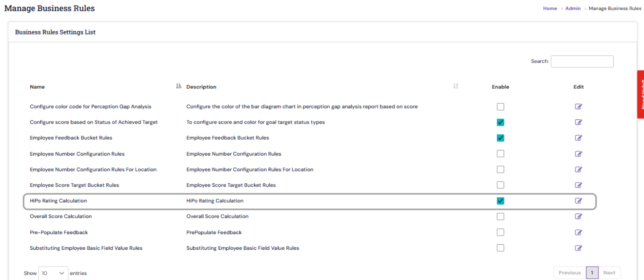The image size is (644, 280).
Task: Click Pre-Populate Feedback name text
Action: click(x=59, y=232)
